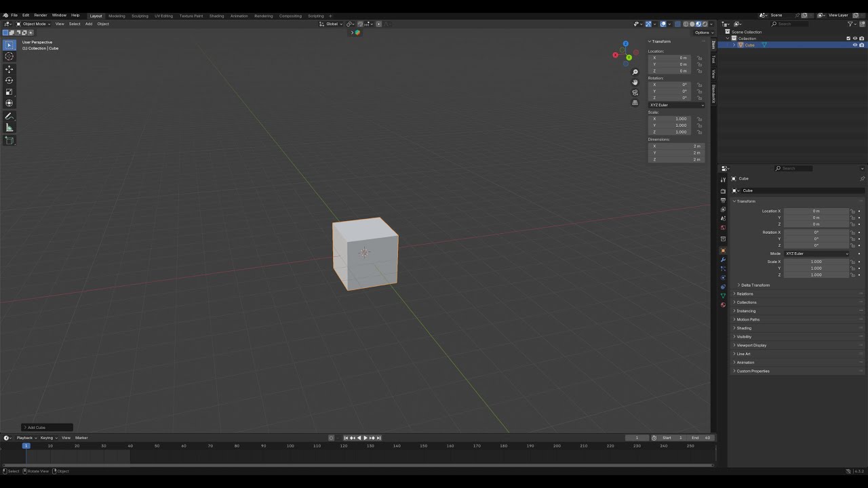Open the Global orientation dropdown
Image resolution: width=868 pixels, height=488 pixels.
[331, 24]
